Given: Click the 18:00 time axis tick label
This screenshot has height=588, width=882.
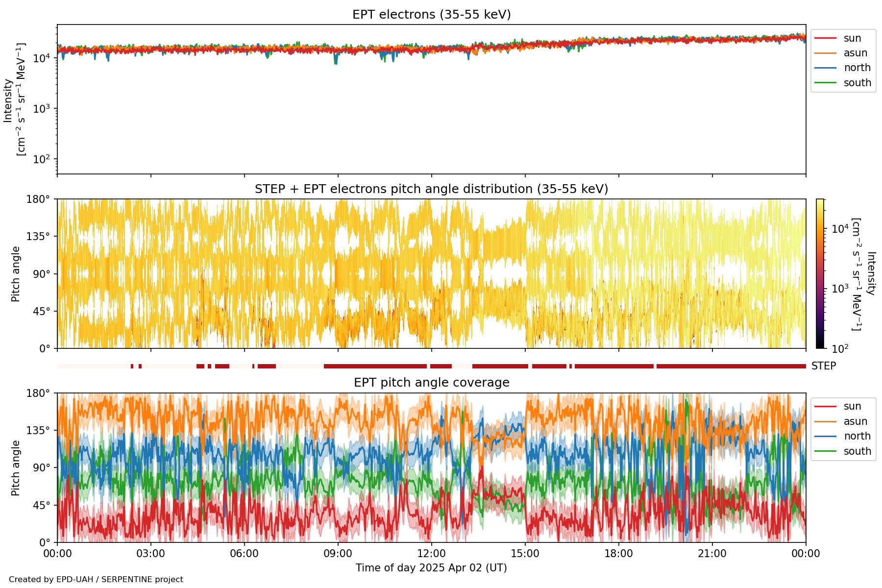Looking at the screenshot, I should click(x=618, y=554).
